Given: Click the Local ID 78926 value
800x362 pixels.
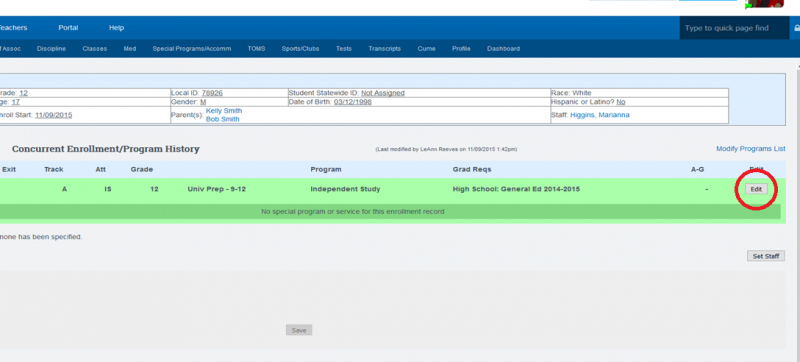Looking at the screenshot, I should click(212, 93).
